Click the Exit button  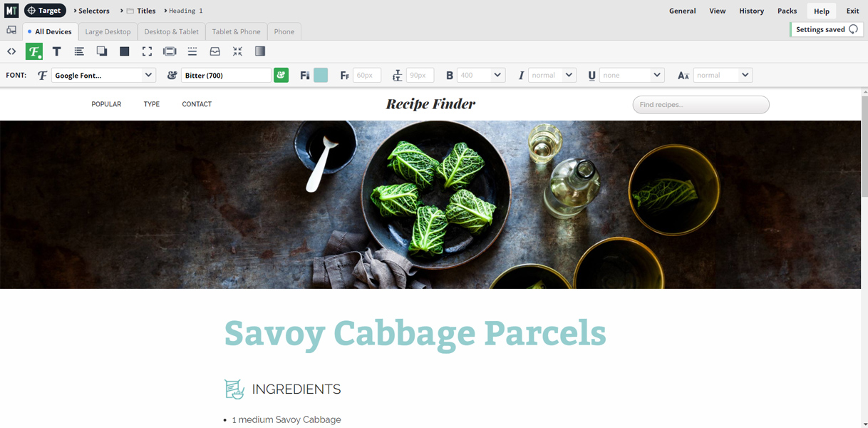pos(852,11)
